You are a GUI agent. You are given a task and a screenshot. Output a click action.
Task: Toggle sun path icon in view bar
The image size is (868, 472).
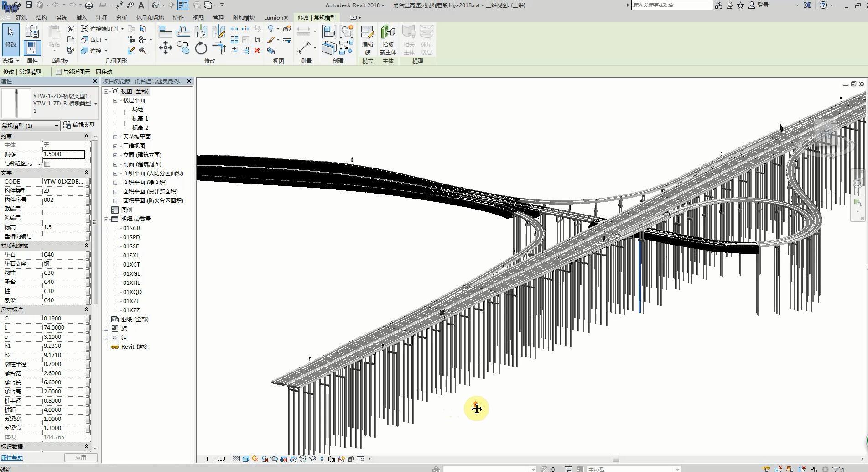tap(255, 459)
